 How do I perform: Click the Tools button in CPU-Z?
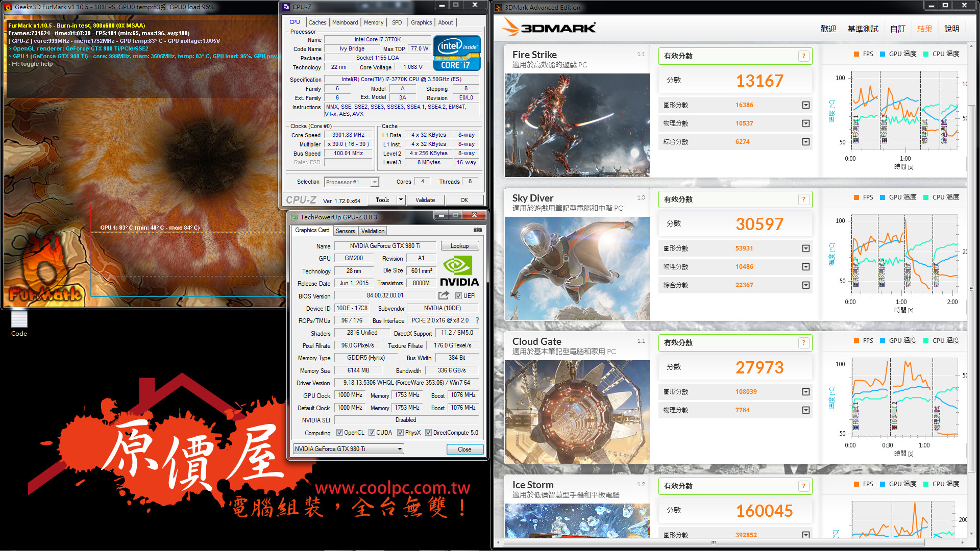point(382,200)
